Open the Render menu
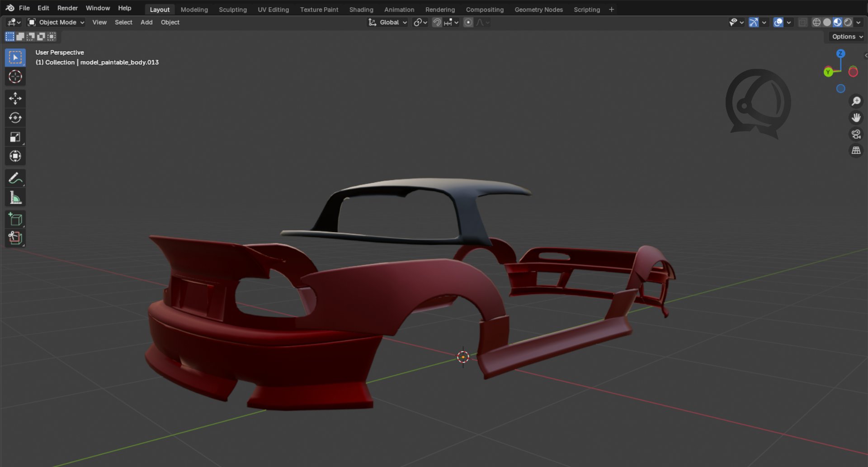The image size is (868, 467). [67, 8]
